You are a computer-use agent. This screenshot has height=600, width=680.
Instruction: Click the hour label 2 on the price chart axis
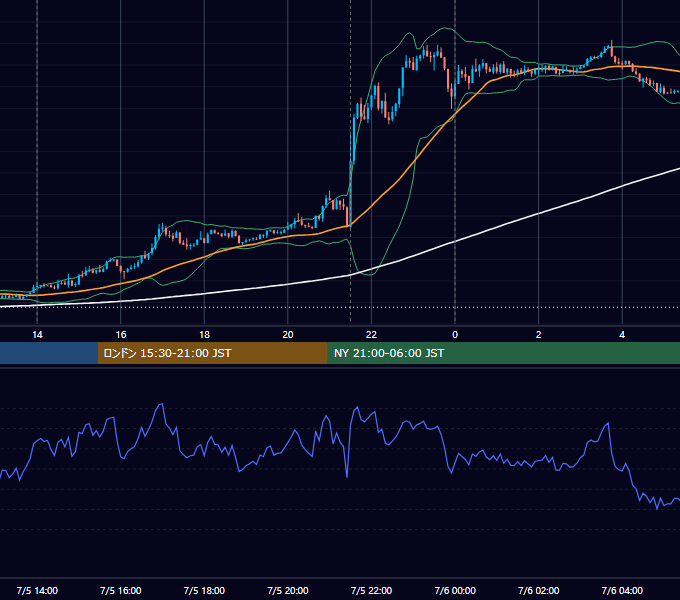point(539,335)
